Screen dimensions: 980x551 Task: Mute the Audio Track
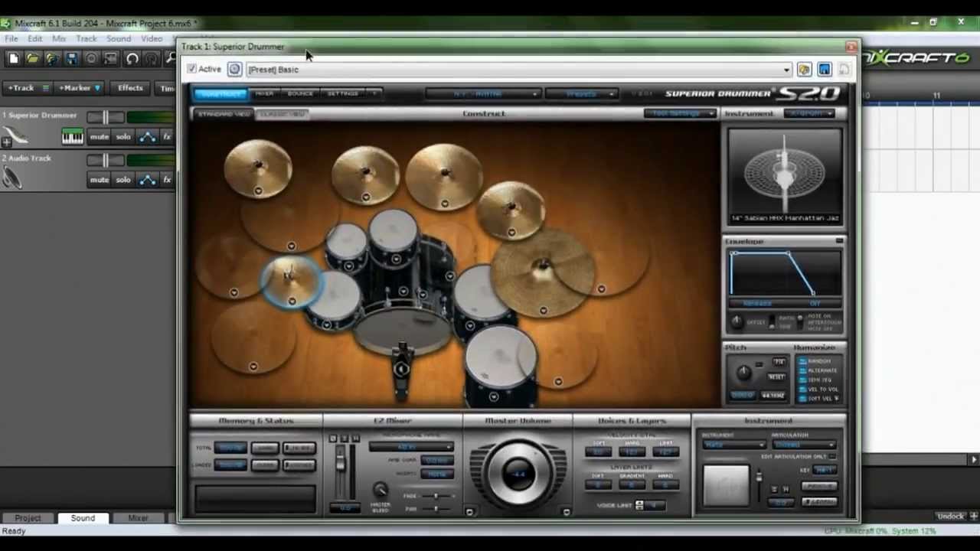point(100,180)
